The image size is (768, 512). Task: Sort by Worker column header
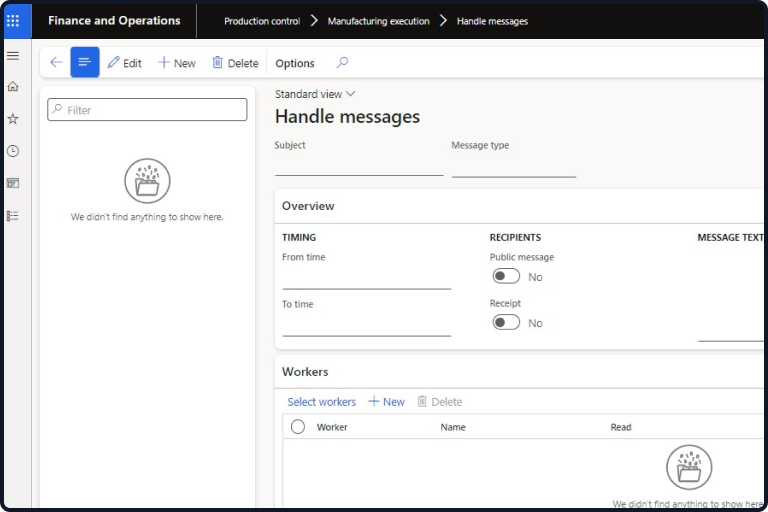pos(332,427)
